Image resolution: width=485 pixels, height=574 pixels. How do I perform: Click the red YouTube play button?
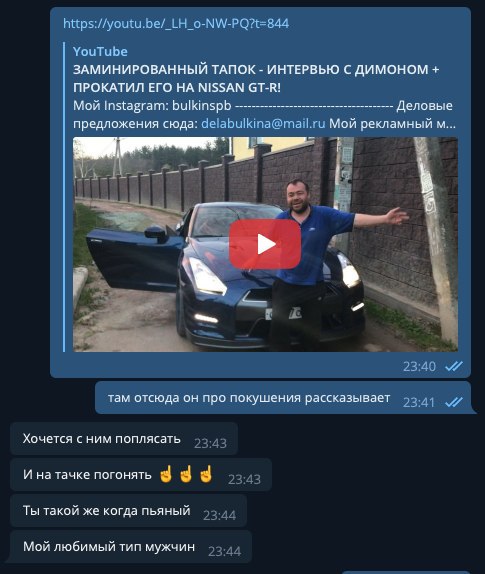click(265, 244)
